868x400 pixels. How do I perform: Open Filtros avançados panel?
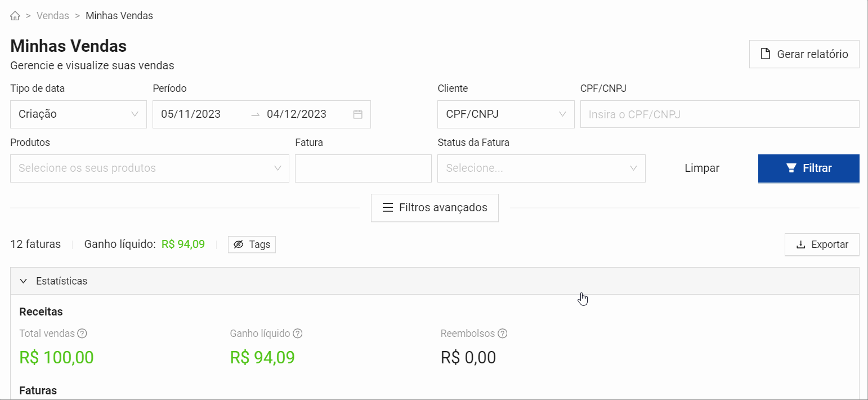coord(435,208)
